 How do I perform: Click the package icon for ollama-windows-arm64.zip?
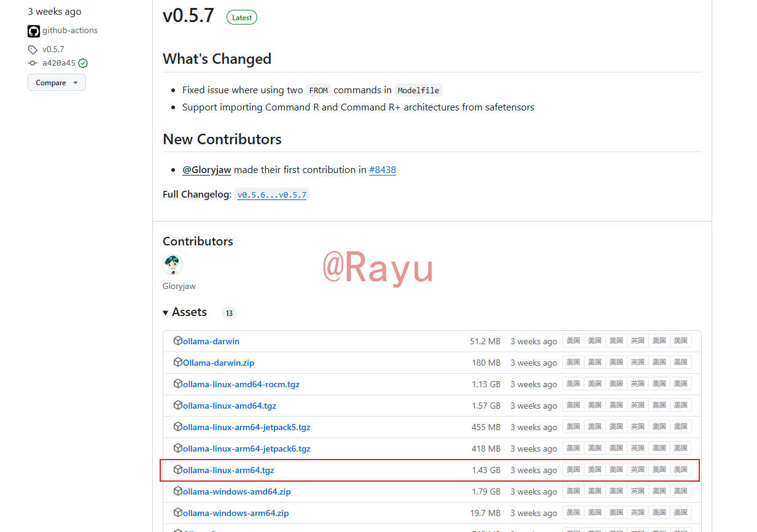click(178, 512)
